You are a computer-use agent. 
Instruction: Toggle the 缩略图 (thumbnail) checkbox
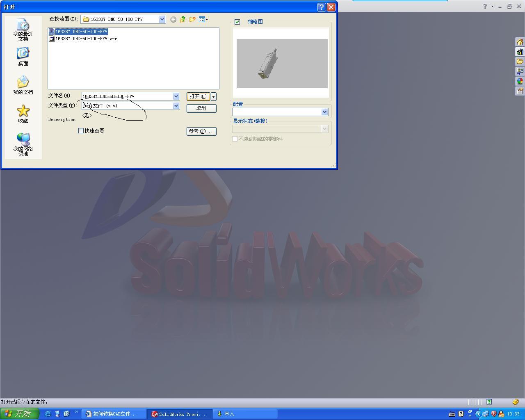(x=237, y=22)
